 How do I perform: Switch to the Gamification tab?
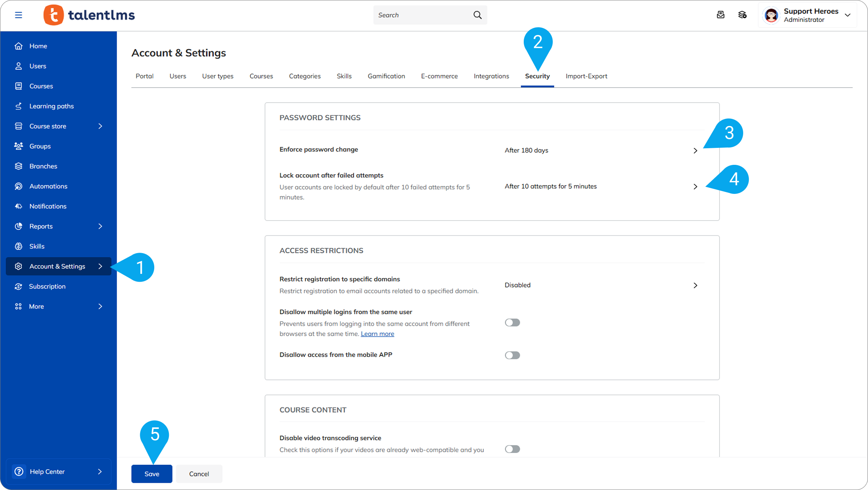click(x=386, y=76)
